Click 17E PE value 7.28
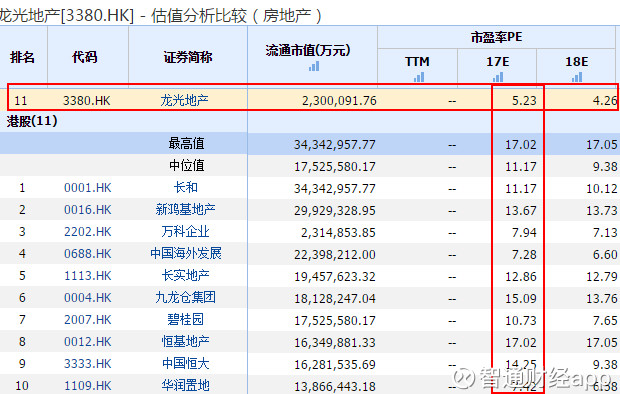 coord(524,254)
